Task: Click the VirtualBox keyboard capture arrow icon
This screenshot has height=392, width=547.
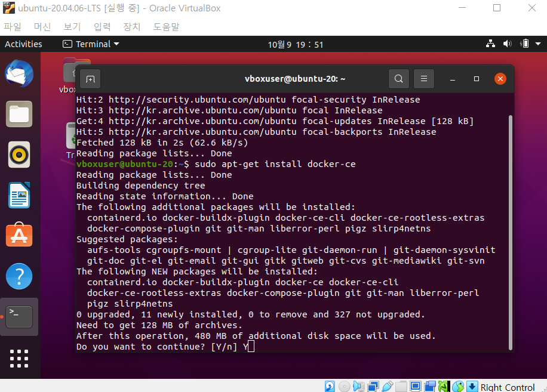Action: [472, 386]
